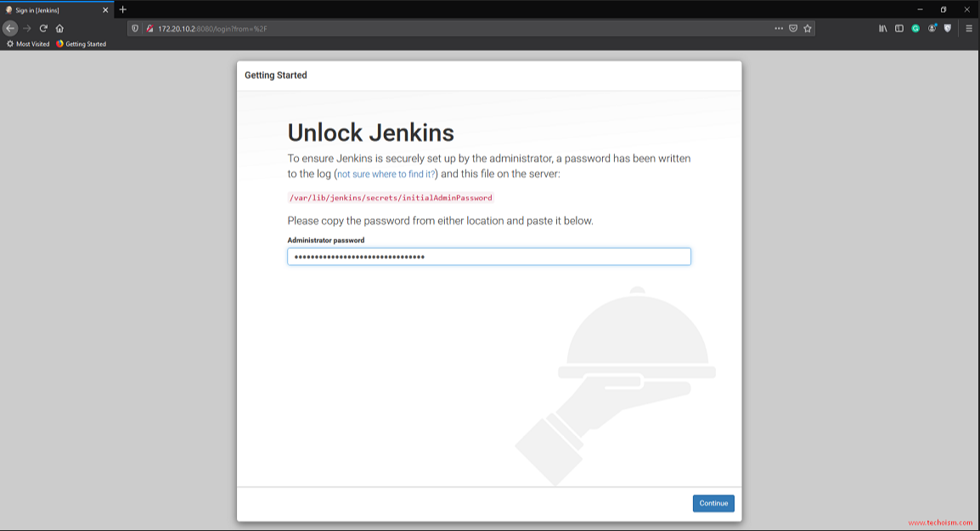Open the Getting Started bookmark
The image size is (980, 531).
[x=82, y=44]
